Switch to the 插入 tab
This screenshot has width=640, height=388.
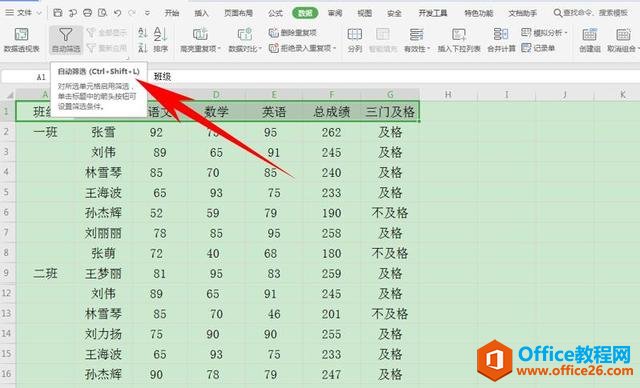pyautogui.click(x=201, y=13)
